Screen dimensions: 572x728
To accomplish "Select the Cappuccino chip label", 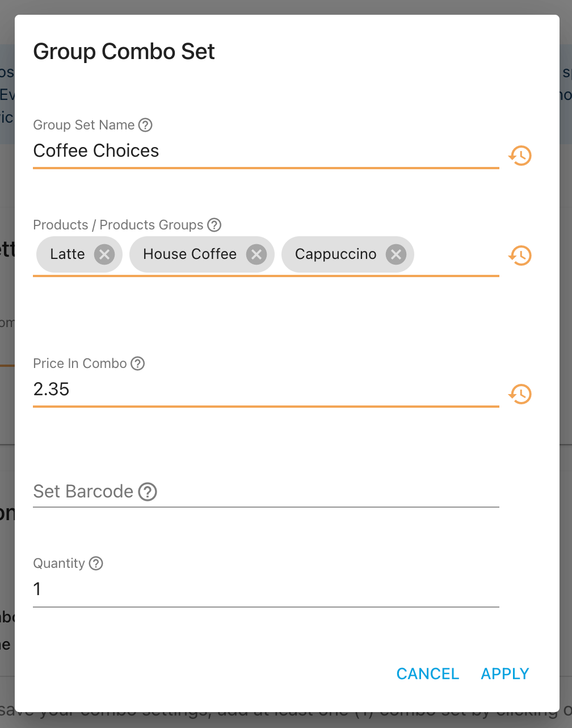I will click(335, 254).
